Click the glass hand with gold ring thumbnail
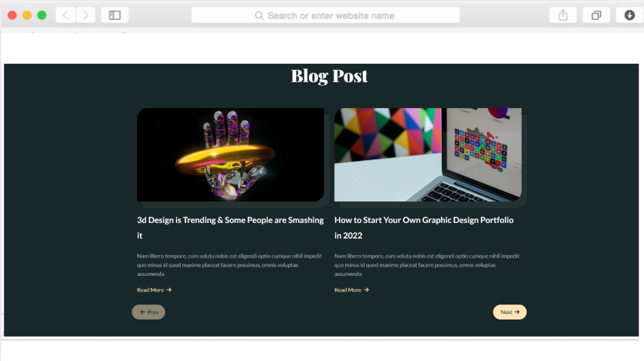Viewport: 644px width, 361px height. [230, 154]
